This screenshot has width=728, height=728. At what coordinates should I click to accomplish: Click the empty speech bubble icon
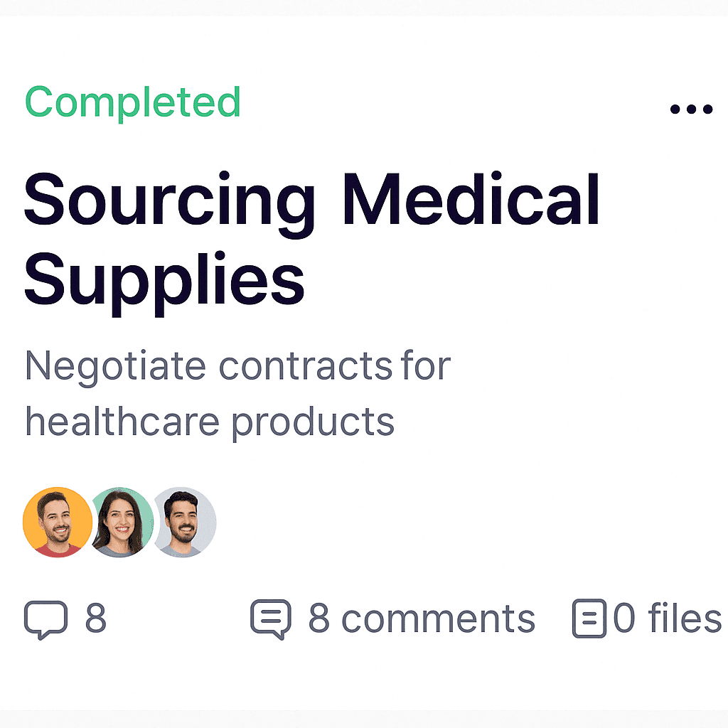45,620
